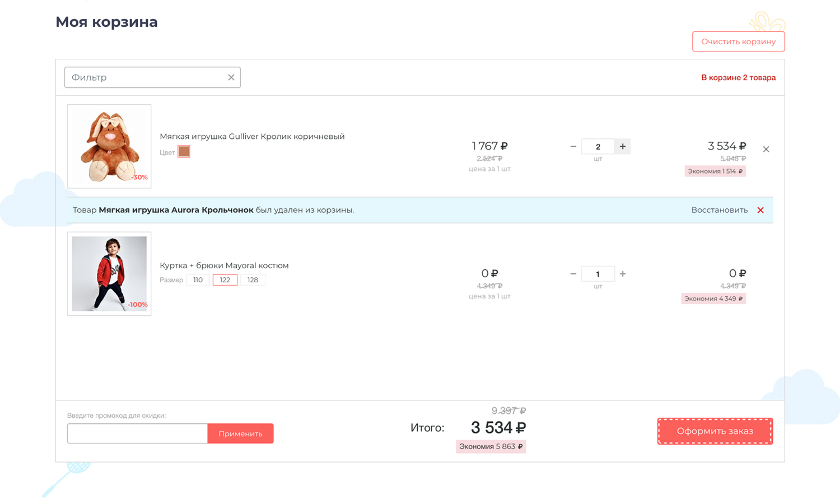Remove the Gulliver rabbit toy from cart

766,149
